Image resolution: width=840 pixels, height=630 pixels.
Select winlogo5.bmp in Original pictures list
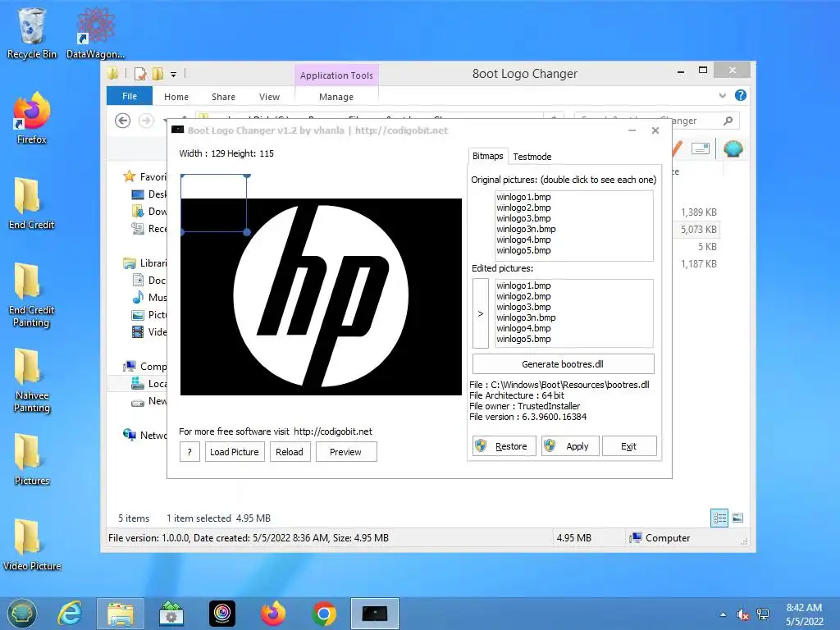click(x=523, y=250)
